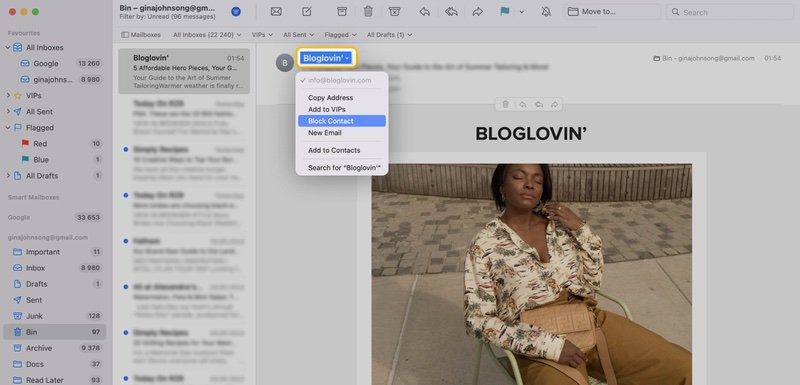The image size is (800, 385).
Task: Click sender avatar circle B
Action: (285, 63)
